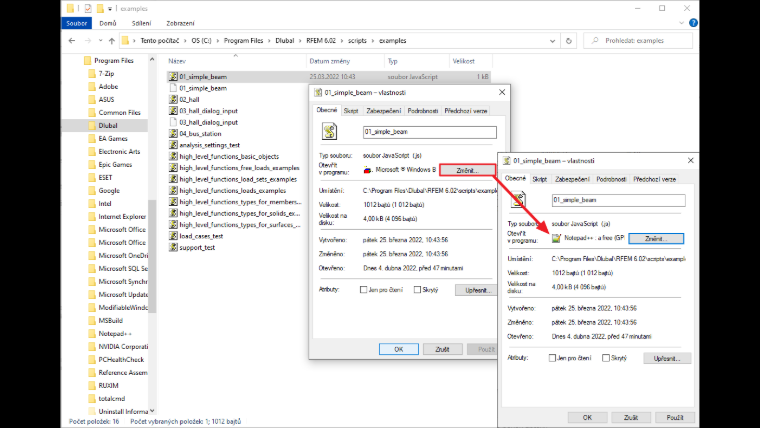
Task: Open Zabezpečení tab in left properties dialog
Action: coord(383,111)
